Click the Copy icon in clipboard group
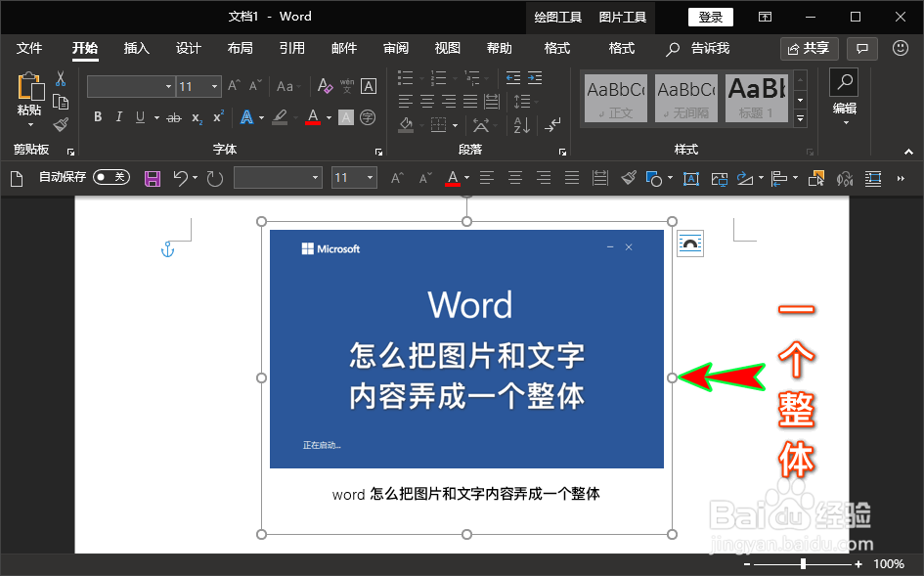Viewport: 924px width, 576px height. click(x=60, y=102)
